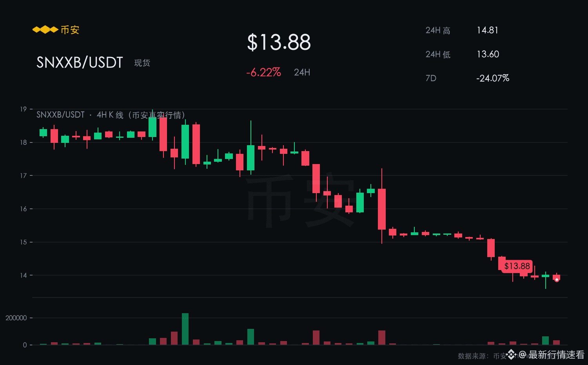
Task: Click the 7D change -24.07%
Action: click(492, 78)
